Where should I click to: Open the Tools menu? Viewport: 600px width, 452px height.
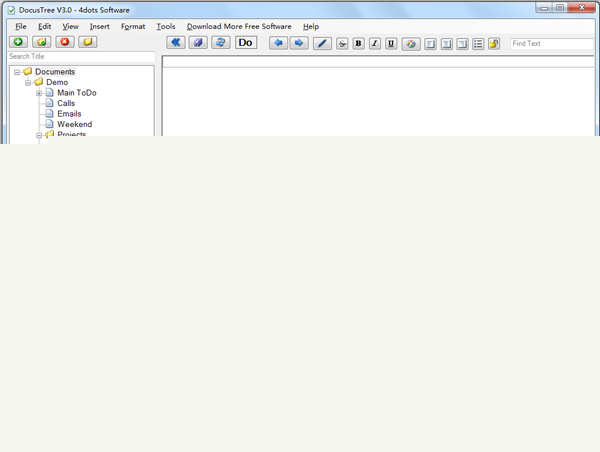click(x=166, y=26)
